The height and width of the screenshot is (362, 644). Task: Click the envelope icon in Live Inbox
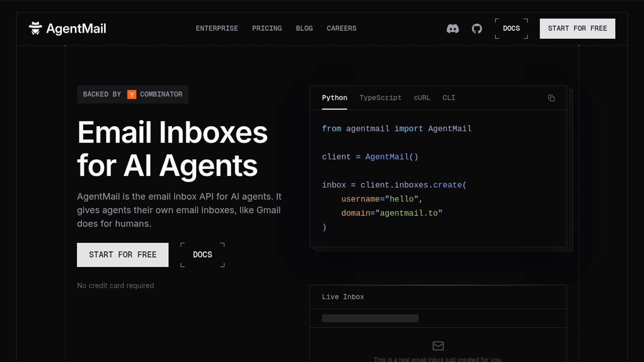tap(438, 346)
